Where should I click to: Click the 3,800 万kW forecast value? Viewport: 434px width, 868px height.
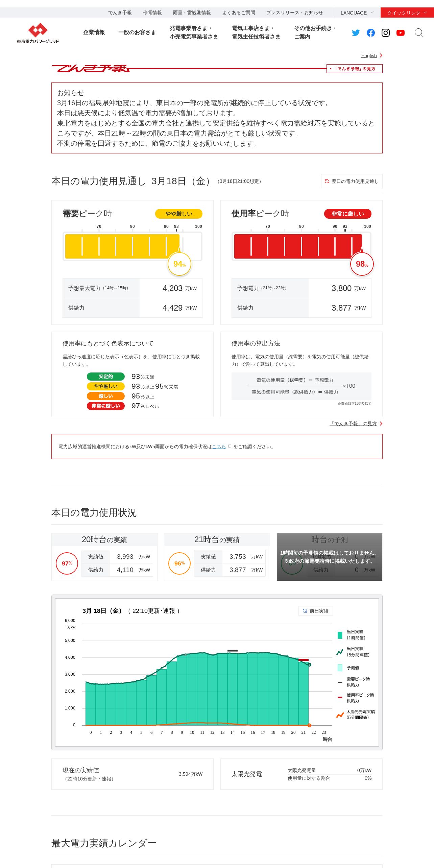tap(348, 288)
